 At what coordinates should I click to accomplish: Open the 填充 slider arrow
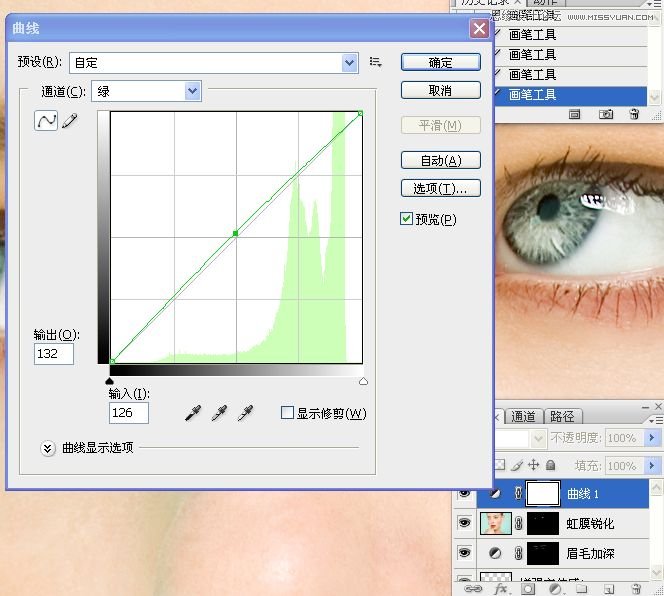point(652,466)
